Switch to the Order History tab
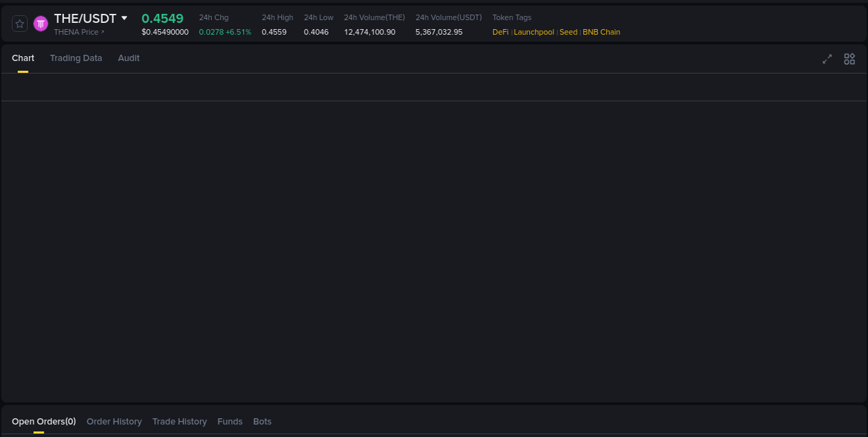 coord(114,421)
